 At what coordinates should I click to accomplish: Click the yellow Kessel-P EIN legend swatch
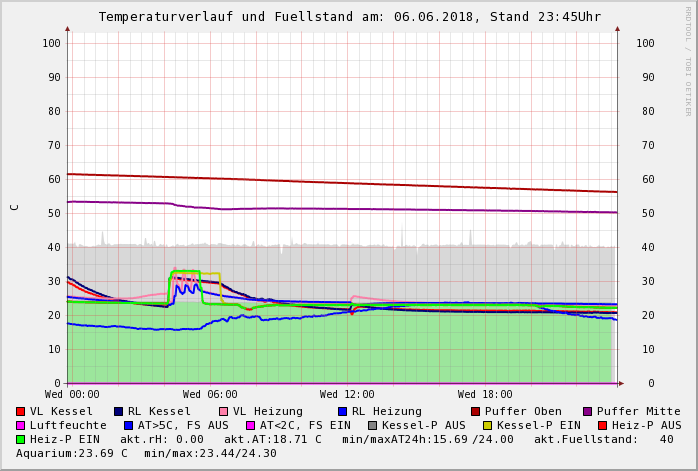488,426
